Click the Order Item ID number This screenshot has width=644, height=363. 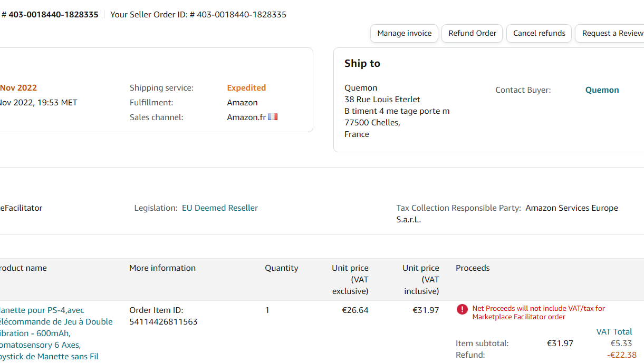click(163, 321)
